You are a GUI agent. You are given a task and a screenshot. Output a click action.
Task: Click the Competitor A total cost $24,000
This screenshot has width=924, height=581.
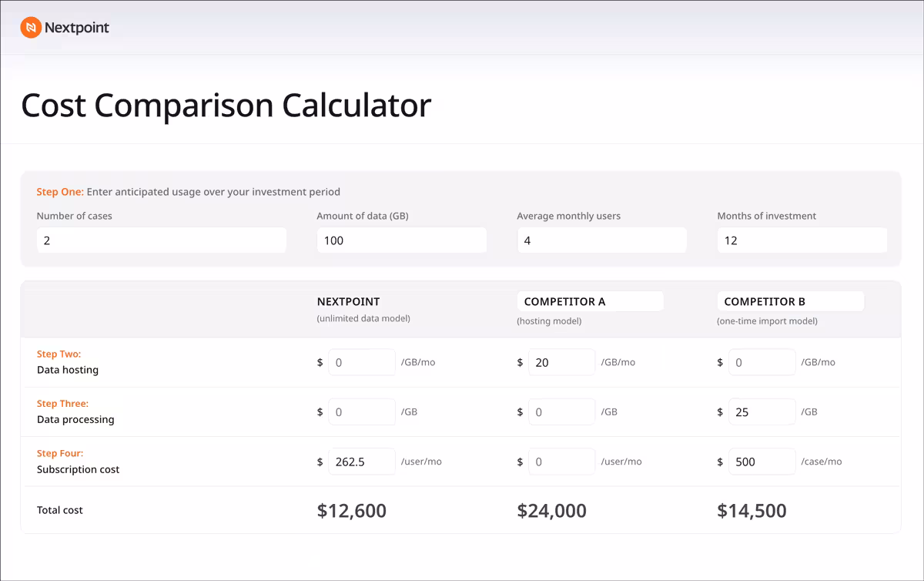point(552,510)
